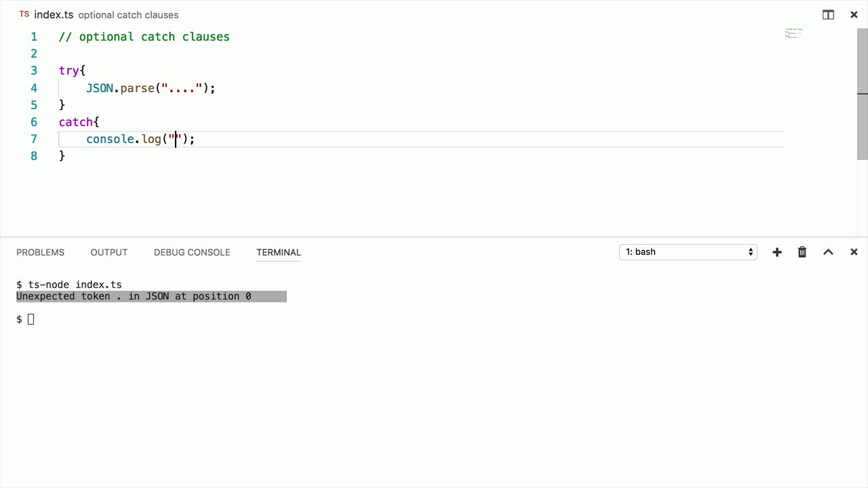Viewport: 868px width, 488px height.
Task: Click the 'Unexpected token . in JSON' output
Action: point(134,296)
